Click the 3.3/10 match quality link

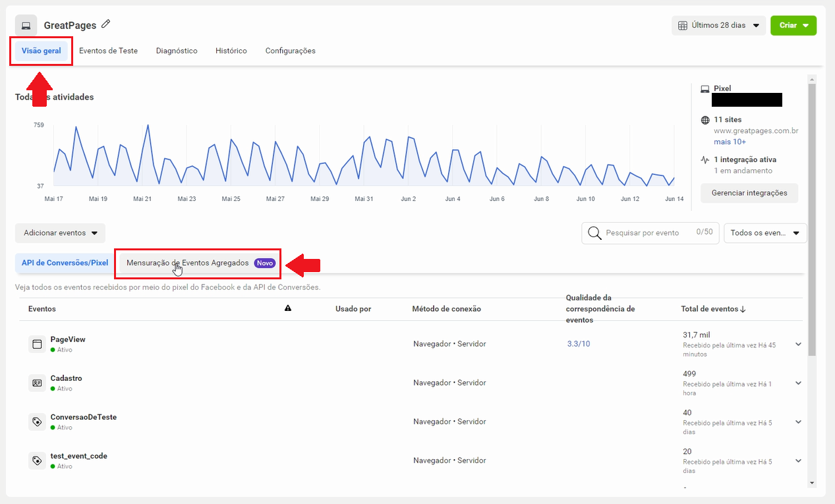tap(579, 344)
